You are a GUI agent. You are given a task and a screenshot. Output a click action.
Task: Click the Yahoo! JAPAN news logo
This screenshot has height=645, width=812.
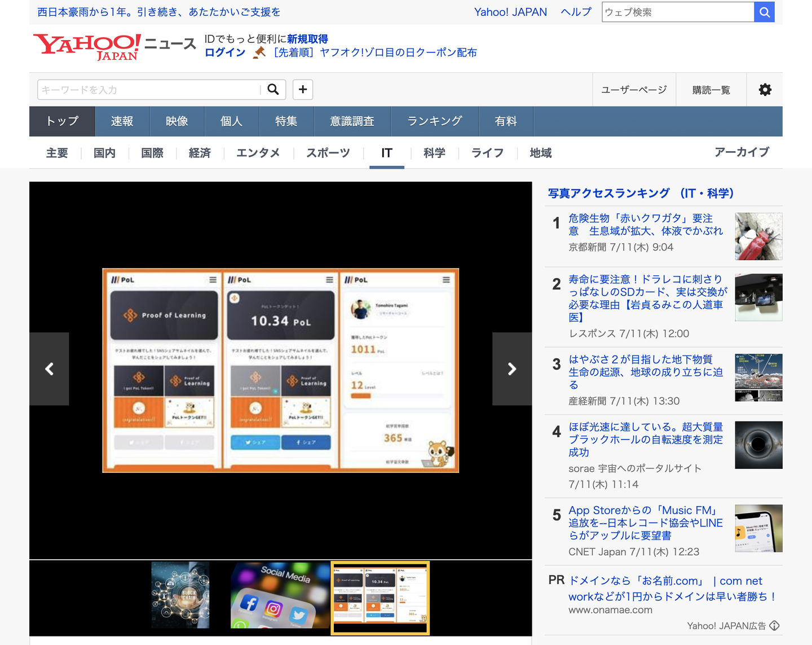[x=114, y=47]
